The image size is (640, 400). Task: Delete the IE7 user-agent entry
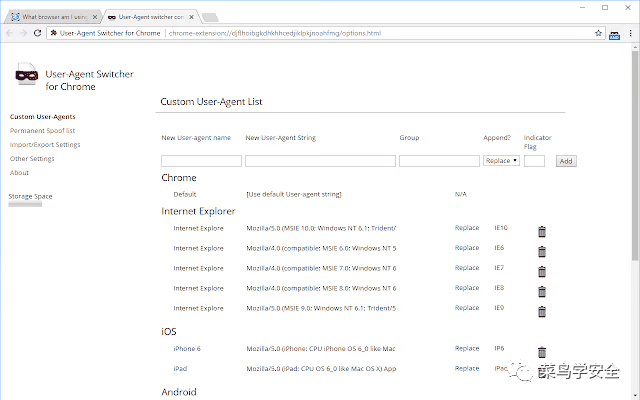click(542, 271)
